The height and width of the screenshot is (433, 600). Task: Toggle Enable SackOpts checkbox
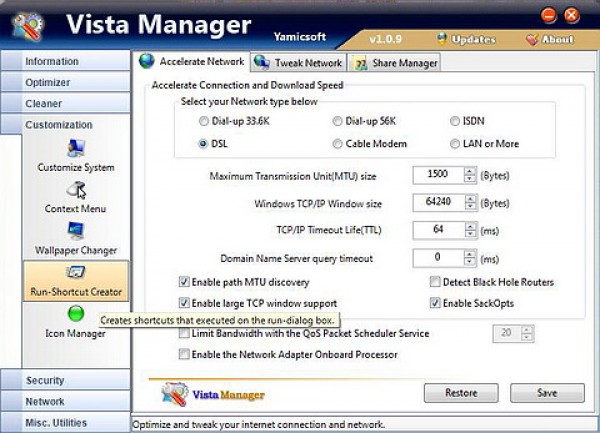(435, 303)
